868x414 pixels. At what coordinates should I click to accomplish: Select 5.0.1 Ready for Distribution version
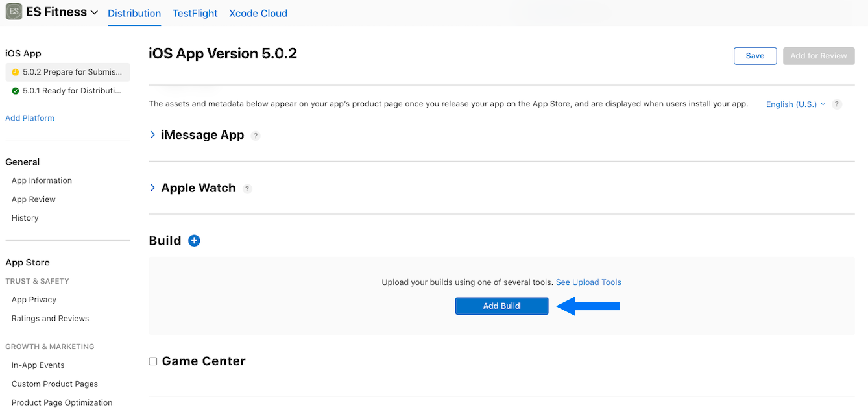click(x=67, y=91)
